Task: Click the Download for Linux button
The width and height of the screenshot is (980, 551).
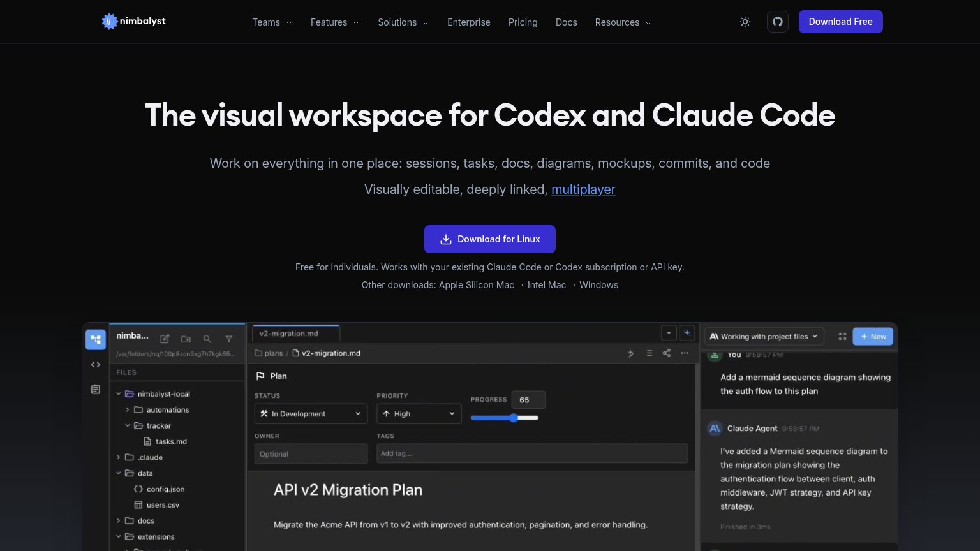Action: (490, 239)
